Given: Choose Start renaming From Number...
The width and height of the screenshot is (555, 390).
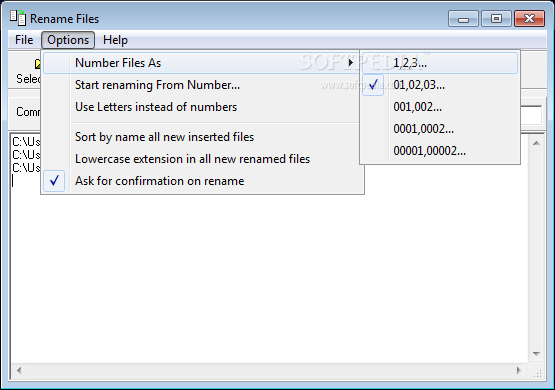Looking at the screenshot, I should [202, 85].
